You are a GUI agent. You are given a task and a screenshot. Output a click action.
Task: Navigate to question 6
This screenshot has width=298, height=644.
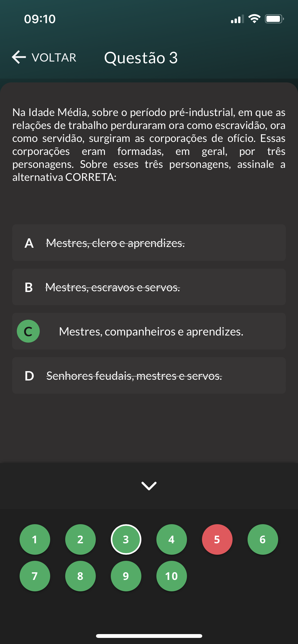263,539
